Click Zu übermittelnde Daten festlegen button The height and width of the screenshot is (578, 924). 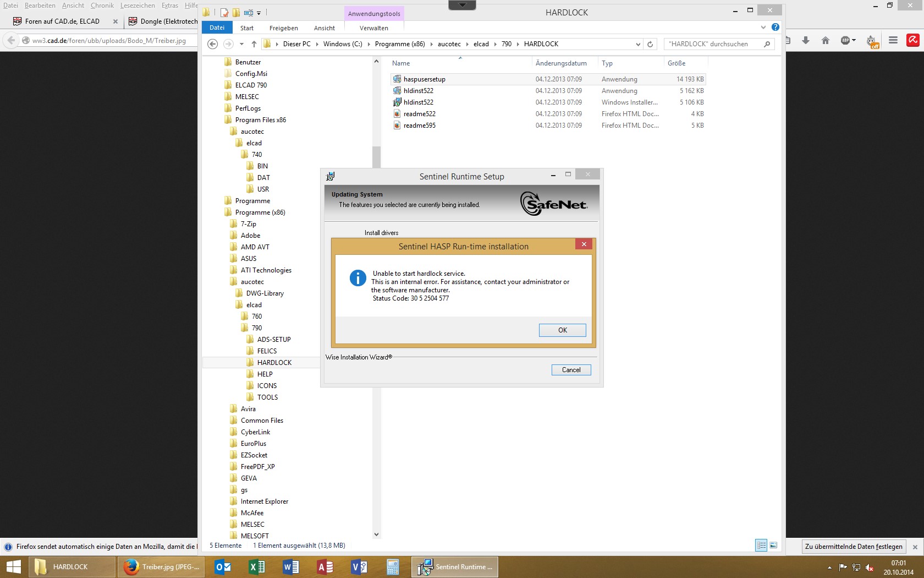point(854,547)
